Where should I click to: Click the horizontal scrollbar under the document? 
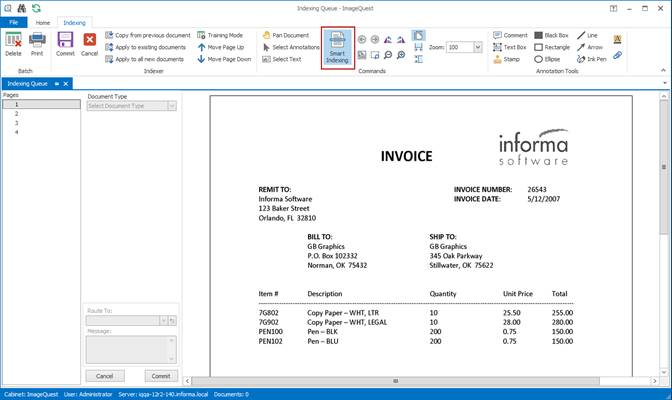(395, 381)
